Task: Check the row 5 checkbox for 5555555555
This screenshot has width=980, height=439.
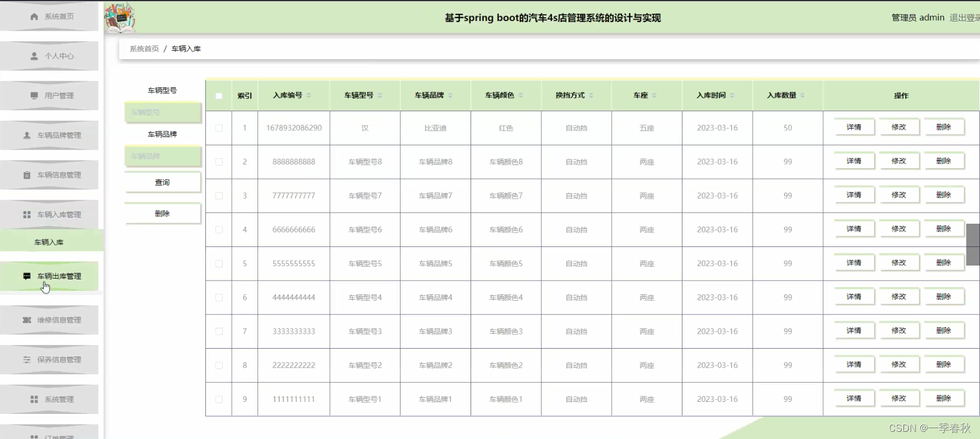Action: (219, 264)
